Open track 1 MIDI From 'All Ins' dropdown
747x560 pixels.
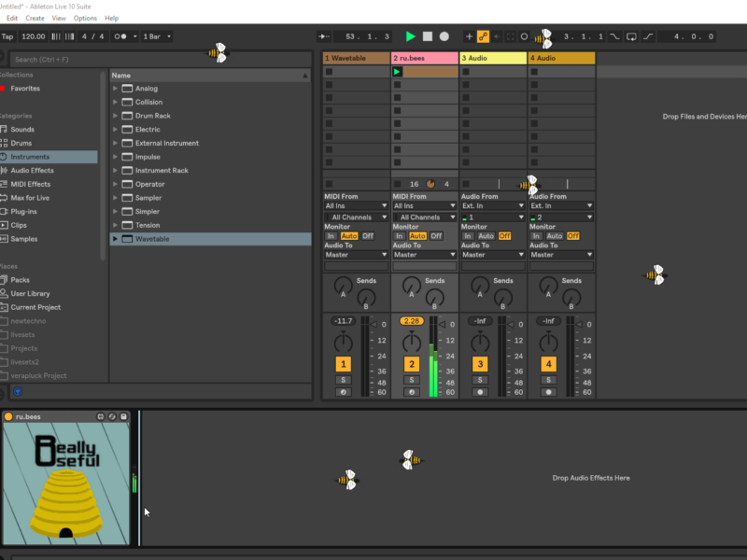click(356, 205)
